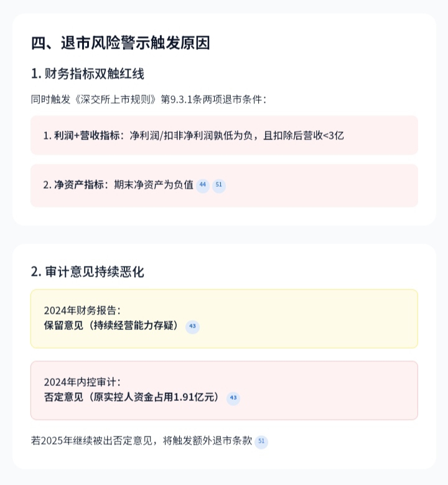The height and width of the screenshot is (485, 448).
Task: Click the yellow card label 2024年财务报告
Action: tap(82, 310)
